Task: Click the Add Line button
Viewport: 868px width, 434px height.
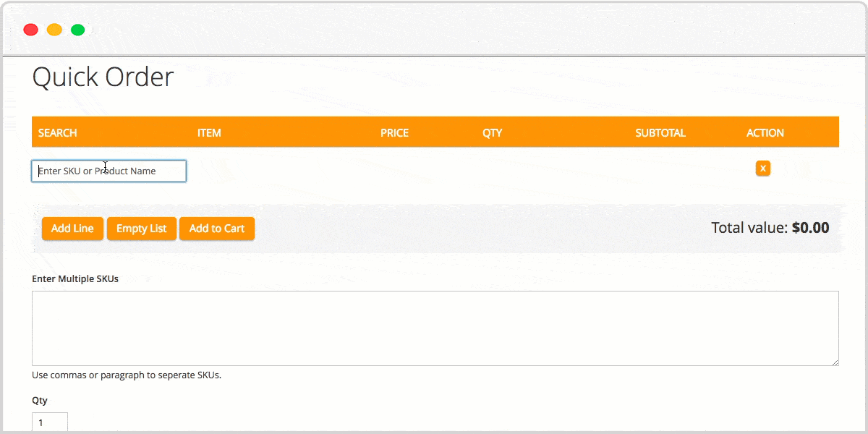Action: point(72,229)
